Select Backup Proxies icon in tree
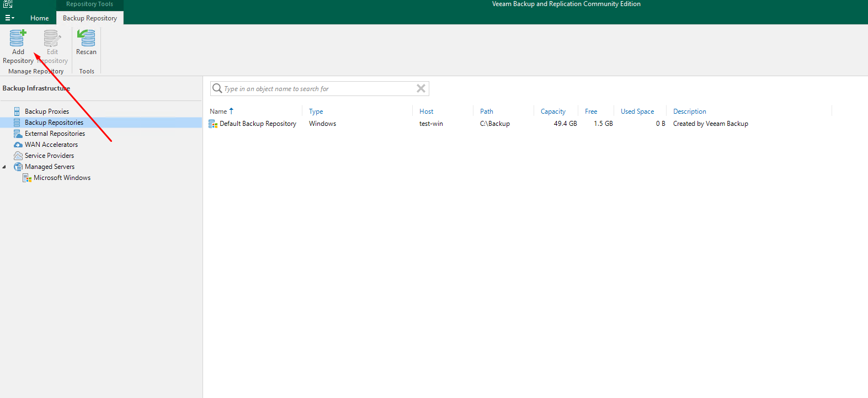The width and height of the screenshot is (868, 398). [x=18, y=112]
